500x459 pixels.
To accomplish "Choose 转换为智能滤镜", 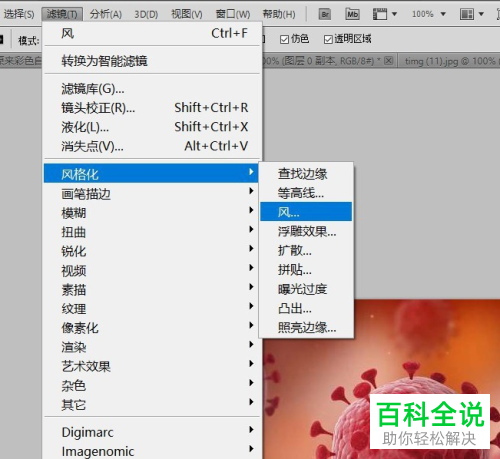I will click(x=152, y=61).
